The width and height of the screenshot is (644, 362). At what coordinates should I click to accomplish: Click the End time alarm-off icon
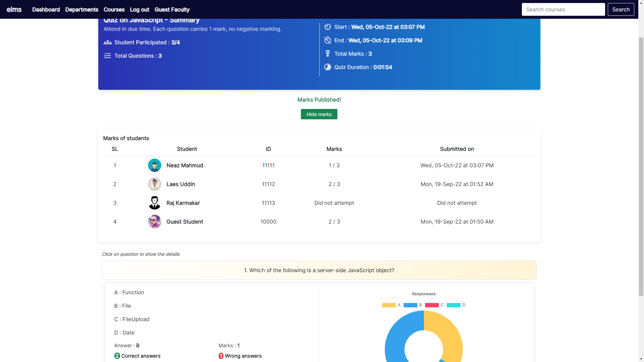point(328,40)
